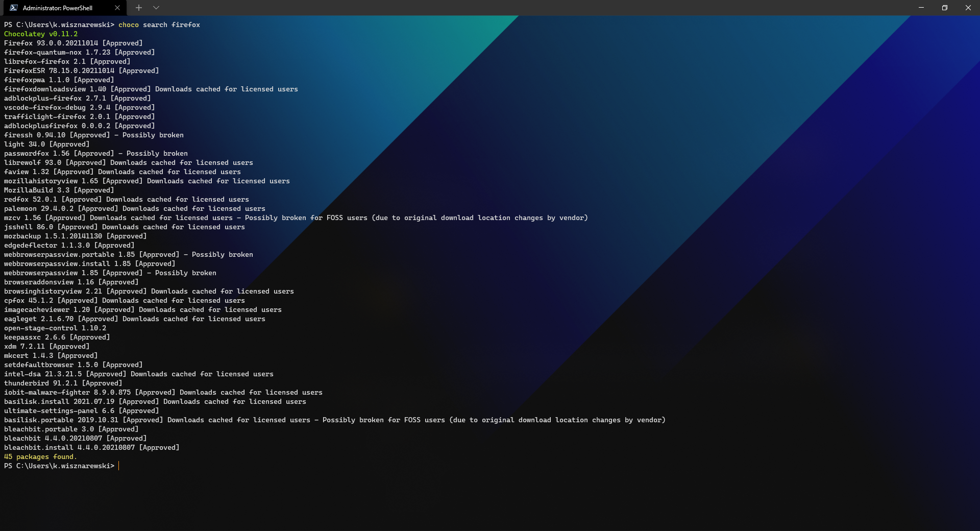This screenshot has width=980, height=531.
Task: Click the 'firessh 0.94.10' line
Action: click(94, 135)
